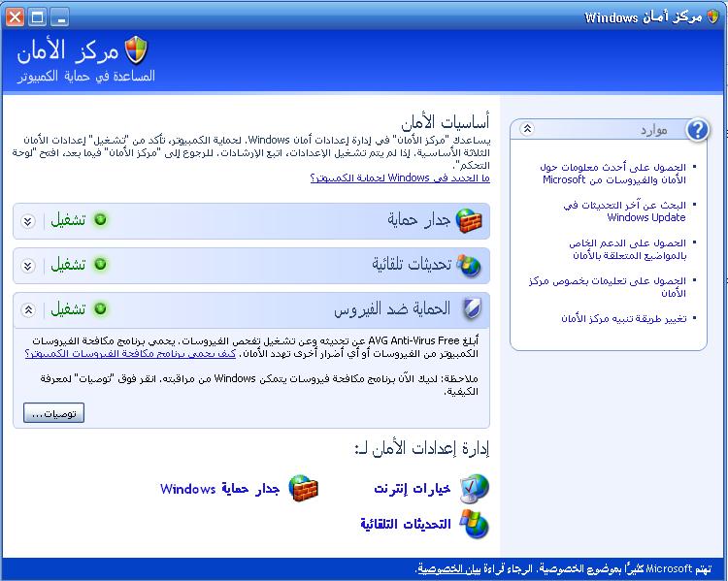Click the Firewall brick wall icon in the status row
Viewport: 728px width, 581px height.
click(x=469, y=220)
